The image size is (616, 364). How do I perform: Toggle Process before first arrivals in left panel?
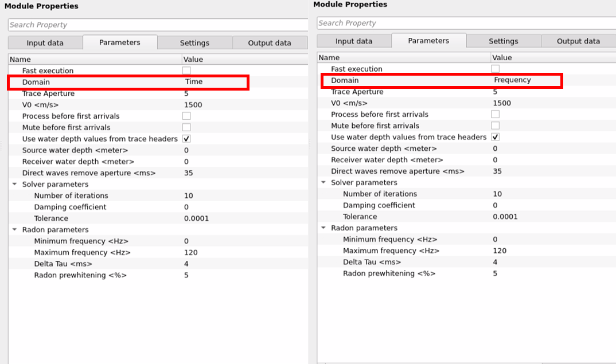186,116
